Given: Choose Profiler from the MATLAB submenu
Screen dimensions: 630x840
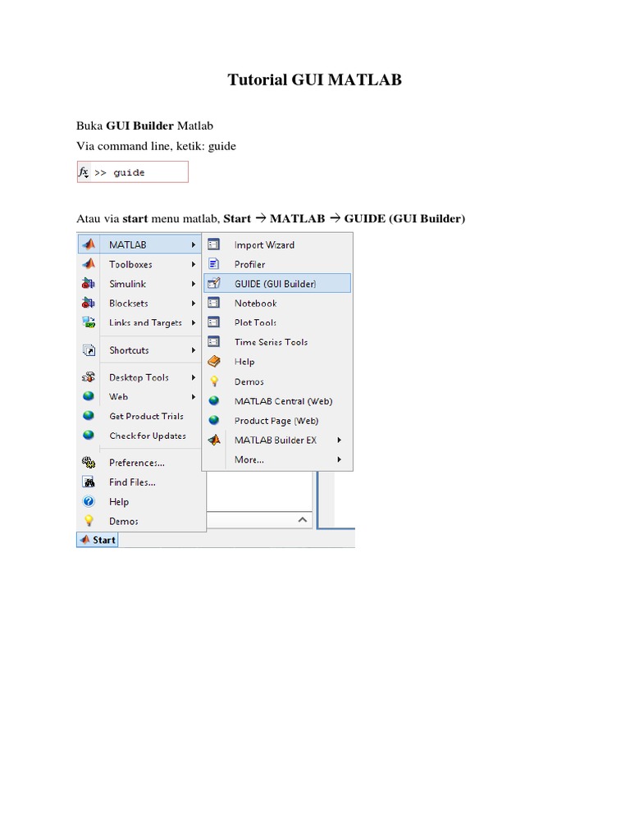Looking at the screenshot, I should coord(277,264).
